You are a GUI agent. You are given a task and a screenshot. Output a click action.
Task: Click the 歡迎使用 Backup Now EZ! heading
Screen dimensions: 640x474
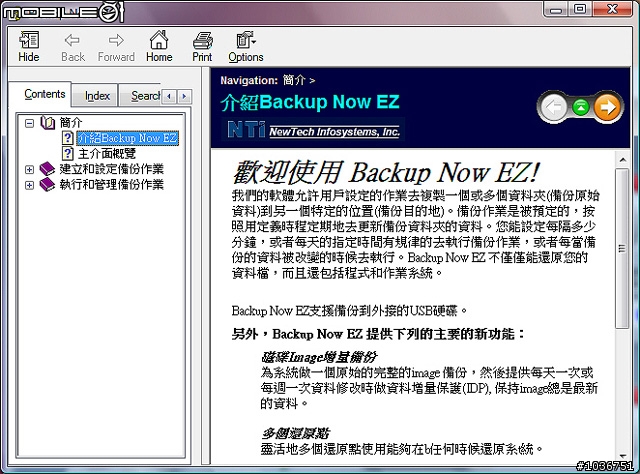[386, 172]
